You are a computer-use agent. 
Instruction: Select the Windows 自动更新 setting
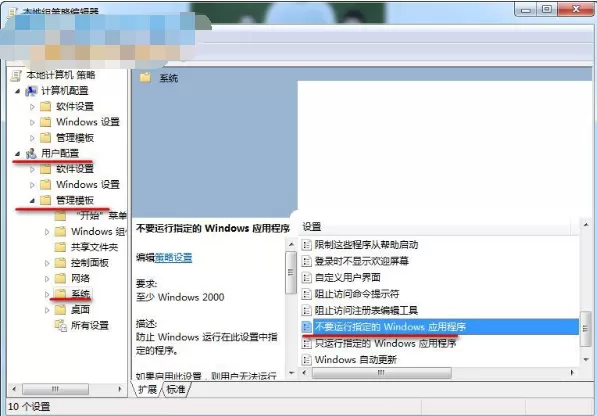356,360
